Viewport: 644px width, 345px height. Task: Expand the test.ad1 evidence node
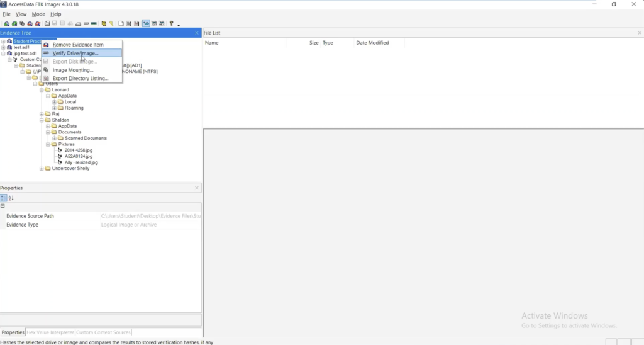(x=3, y=47)
